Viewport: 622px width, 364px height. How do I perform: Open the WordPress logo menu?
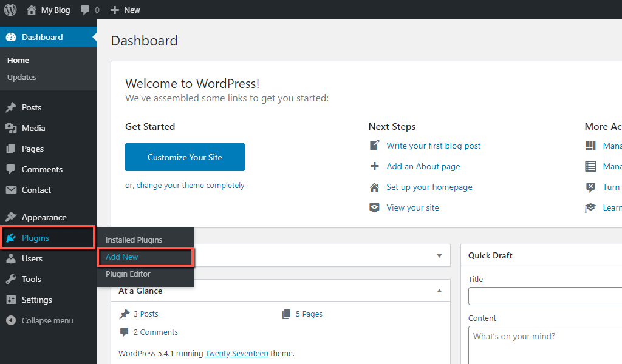coord(9,10)
